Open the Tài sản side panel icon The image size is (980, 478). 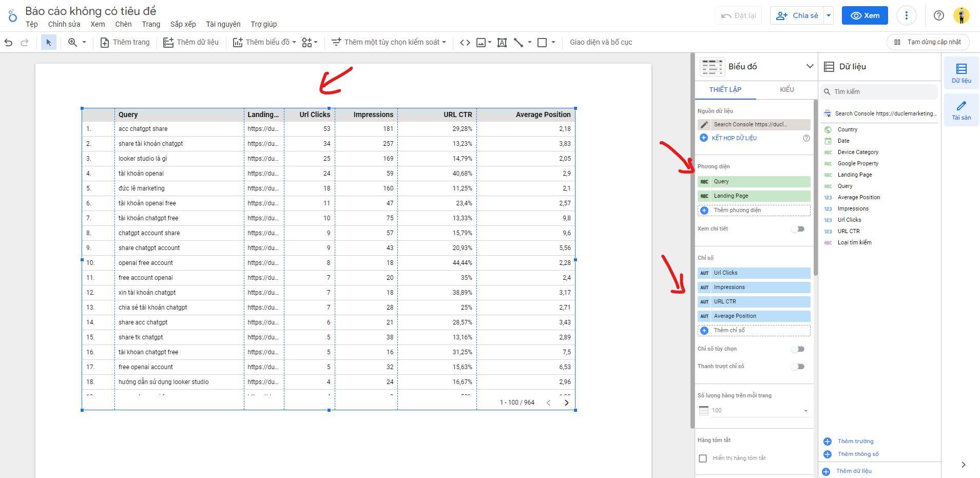pyautogui.click(x=962, y=110)
